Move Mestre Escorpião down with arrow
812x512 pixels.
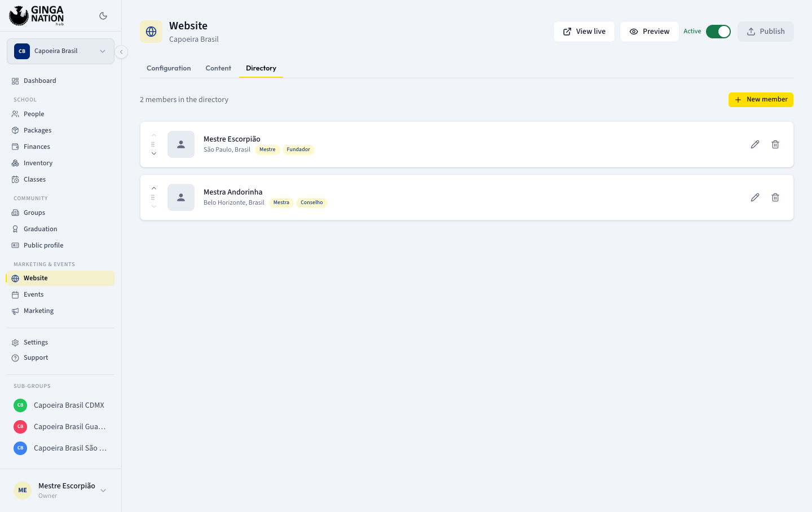154,153
